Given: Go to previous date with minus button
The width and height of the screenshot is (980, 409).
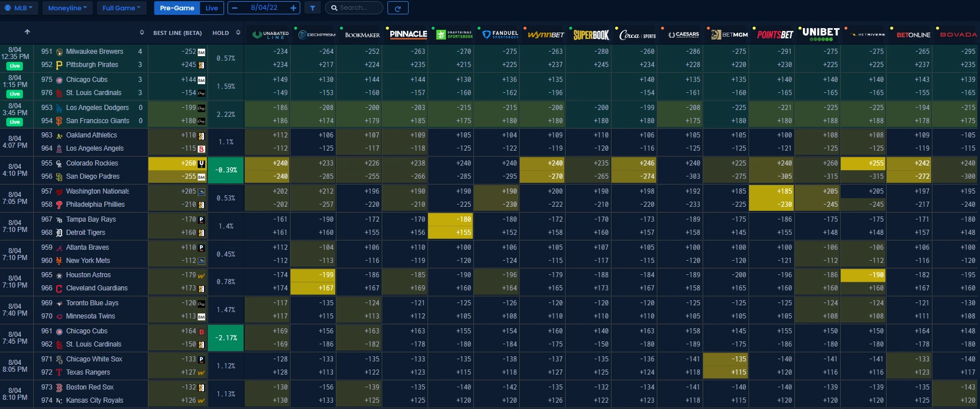Looking at the screenshot, I should coord(234,8).
